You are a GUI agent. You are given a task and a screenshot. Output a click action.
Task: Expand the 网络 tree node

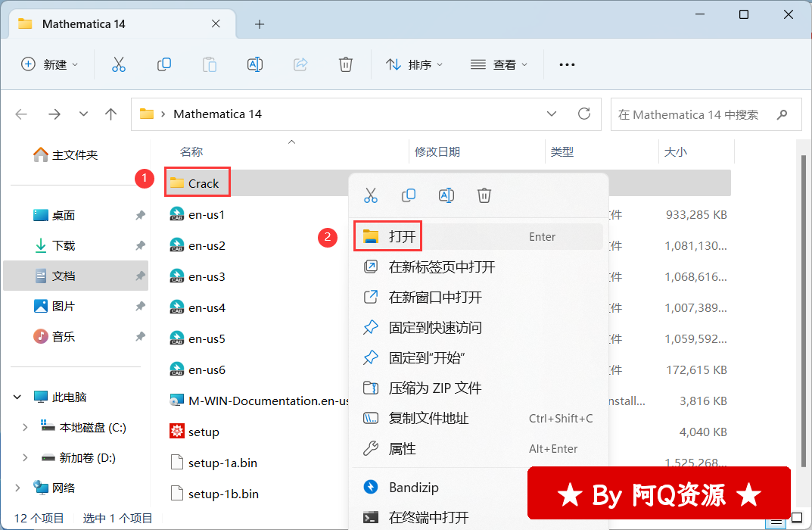(x=17, y=488)
